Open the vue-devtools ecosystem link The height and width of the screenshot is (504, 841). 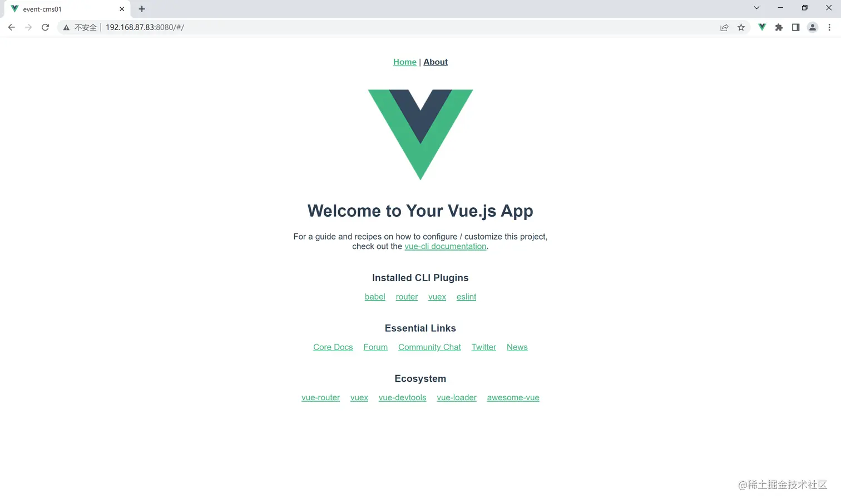click(x=402, y=398)
